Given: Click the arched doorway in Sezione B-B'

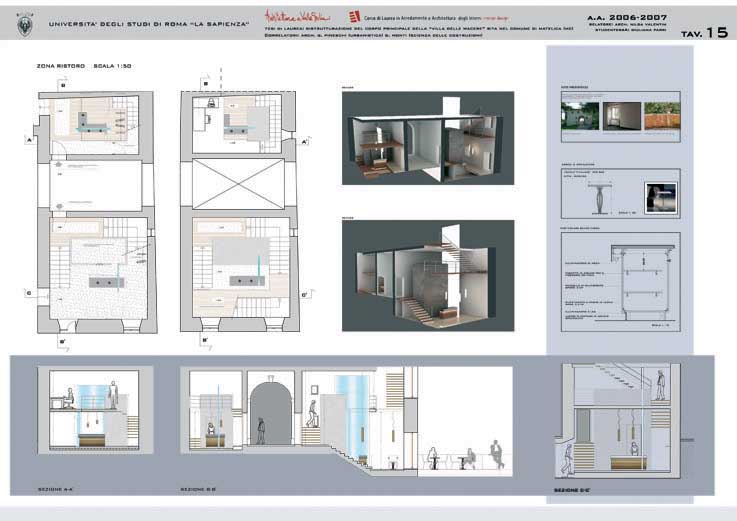Looking at the screenshot, I should pos(271,414).
